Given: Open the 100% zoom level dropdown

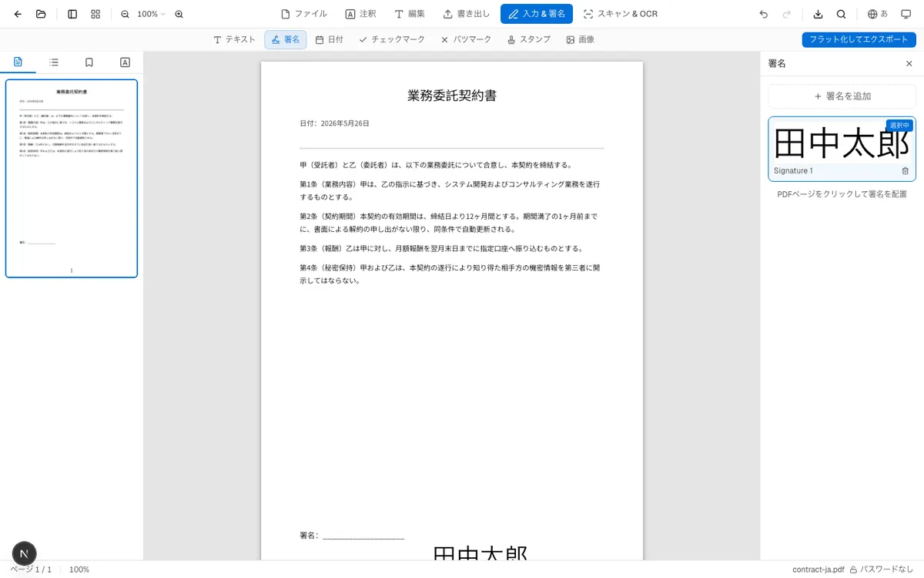Looking at the screenshot, I should point(152,14).
